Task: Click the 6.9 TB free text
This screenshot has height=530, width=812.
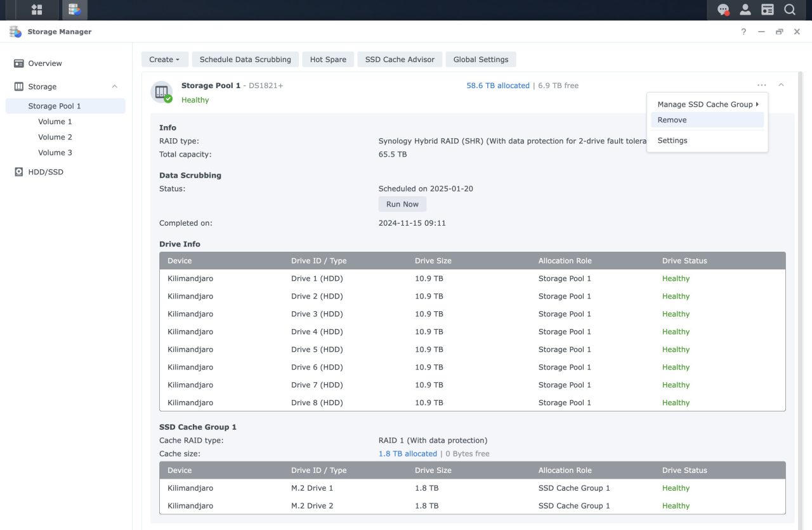Action: (x=558, y=86)
